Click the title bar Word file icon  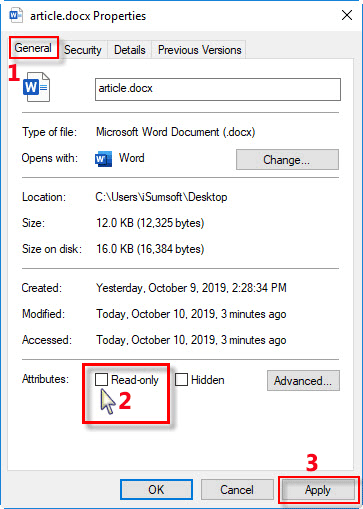click(x=16, y=15)
